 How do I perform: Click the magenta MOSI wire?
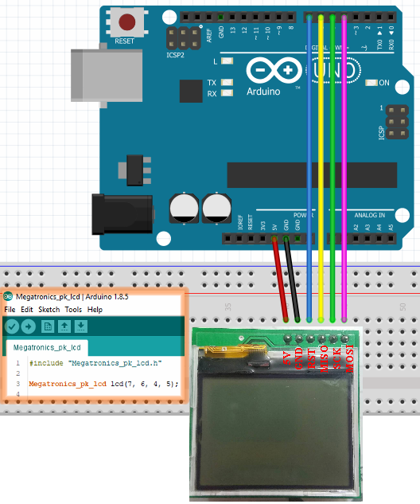(x=344, y=169)
